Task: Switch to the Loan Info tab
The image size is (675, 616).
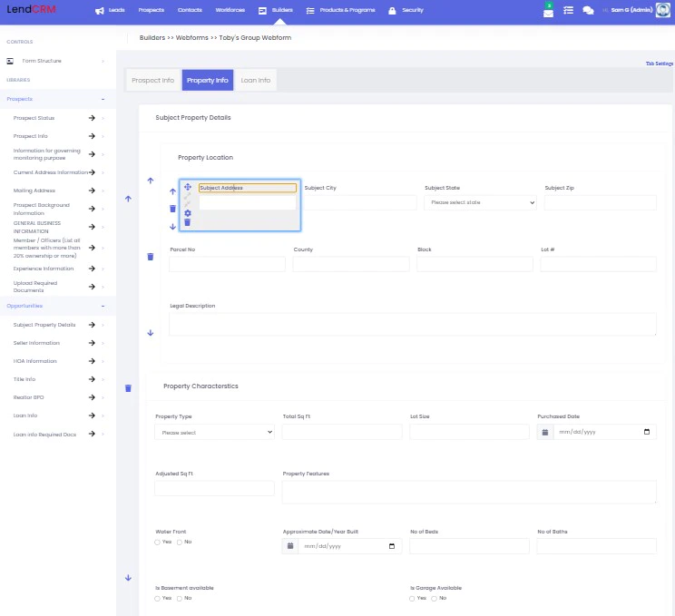Action: coord(256,80)
